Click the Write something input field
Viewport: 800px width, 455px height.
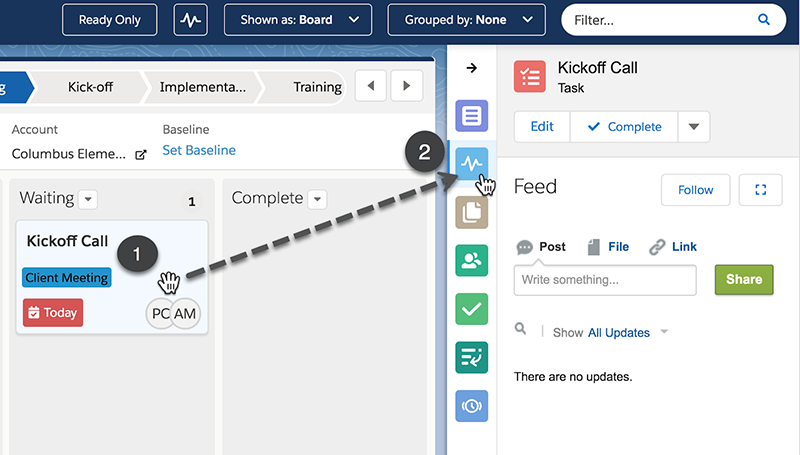click(605, 280)
